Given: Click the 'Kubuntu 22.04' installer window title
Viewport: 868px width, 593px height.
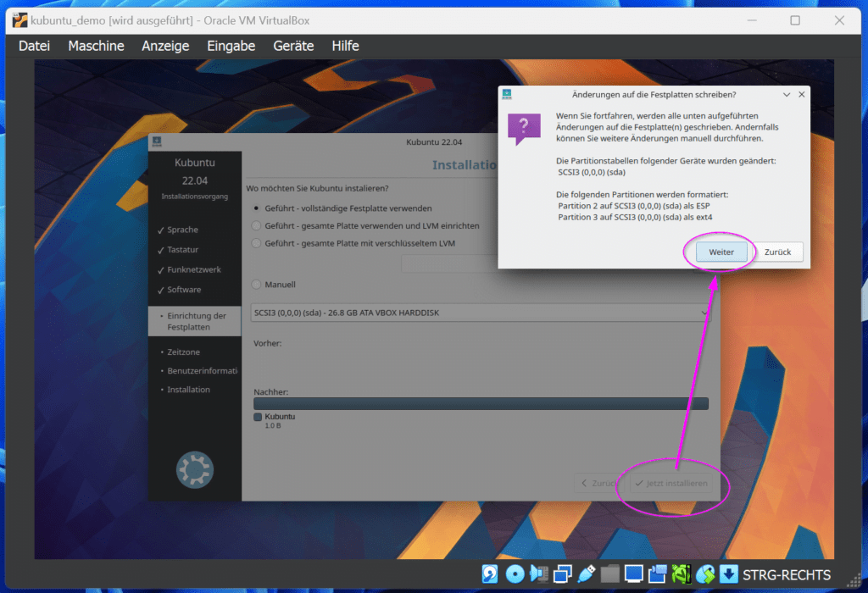Looking at the screenshot, I should 434,142.
